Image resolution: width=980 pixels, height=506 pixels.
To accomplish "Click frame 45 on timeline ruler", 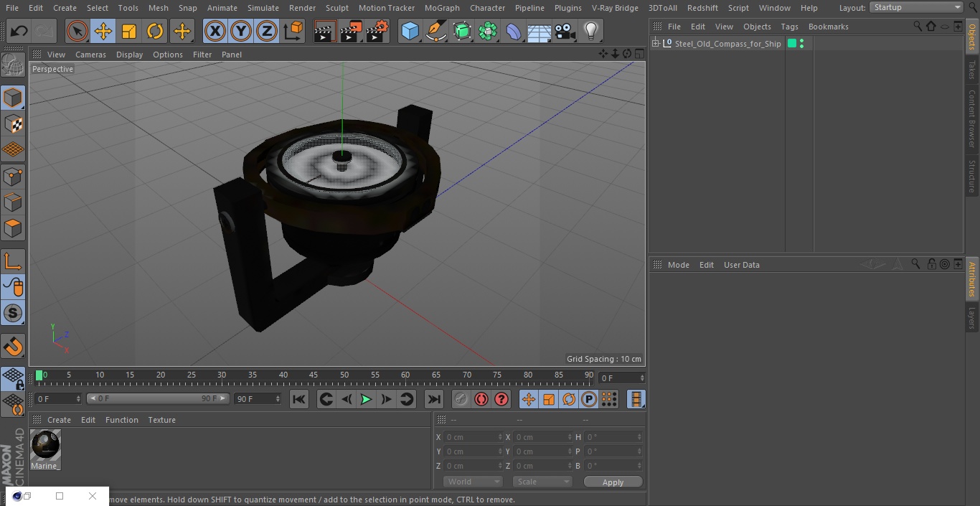I will coord(314,375).
